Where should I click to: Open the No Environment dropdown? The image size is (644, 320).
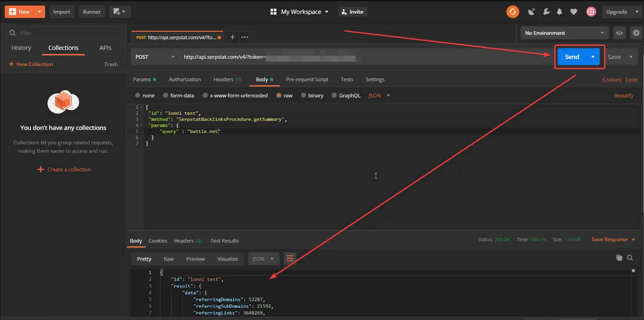(x=564, y=33)
